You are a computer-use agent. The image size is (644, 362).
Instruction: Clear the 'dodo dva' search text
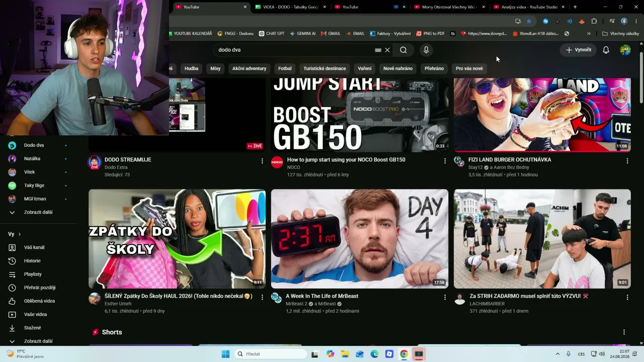click(x=387, y=50)
